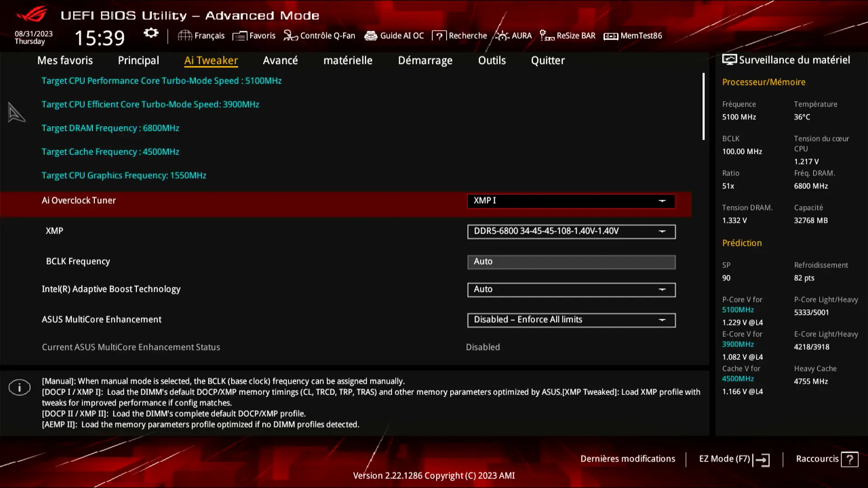
Task: Open the Démarrage tab
Action: (425, 60)
